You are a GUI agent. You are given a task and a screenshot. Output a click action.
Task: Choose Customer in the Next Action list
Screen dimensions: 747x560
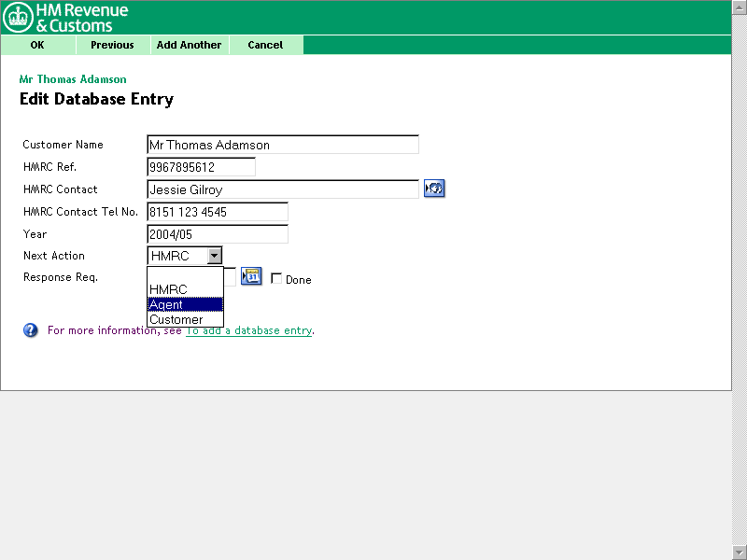(x=185, y=319)
